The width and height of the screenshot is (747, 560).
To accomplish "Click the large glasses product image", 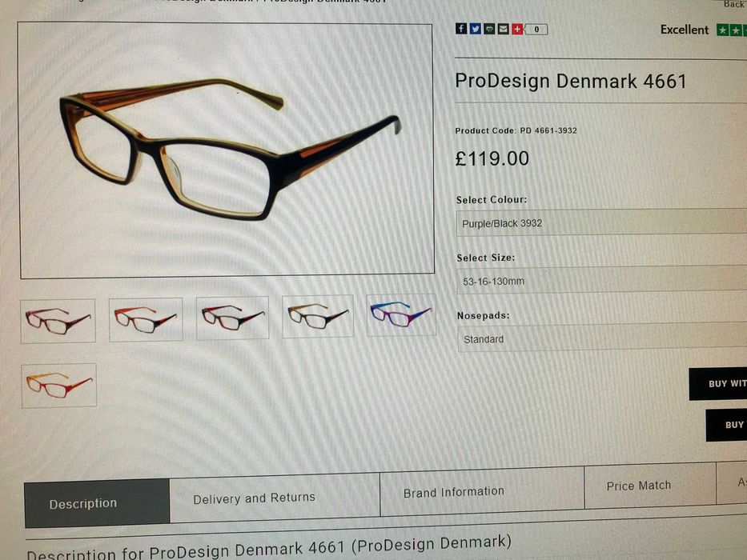I will (x=227, y=149).
